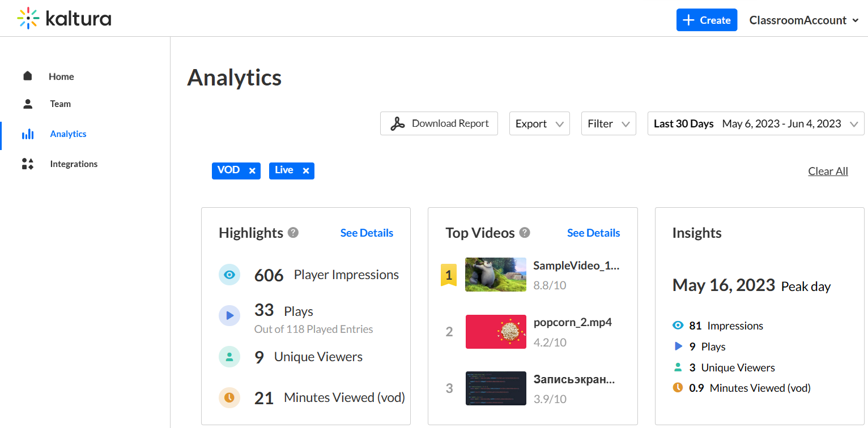Click the 3.9/10 score
The height and width of the screenshot is (428, 868).
550,400
